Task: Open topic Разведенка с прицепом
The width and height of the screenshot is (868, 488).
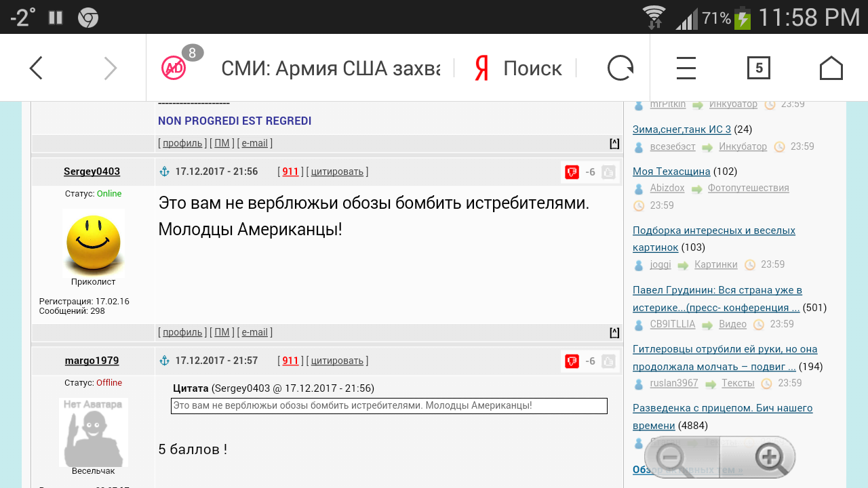Action: click(723, 417)
